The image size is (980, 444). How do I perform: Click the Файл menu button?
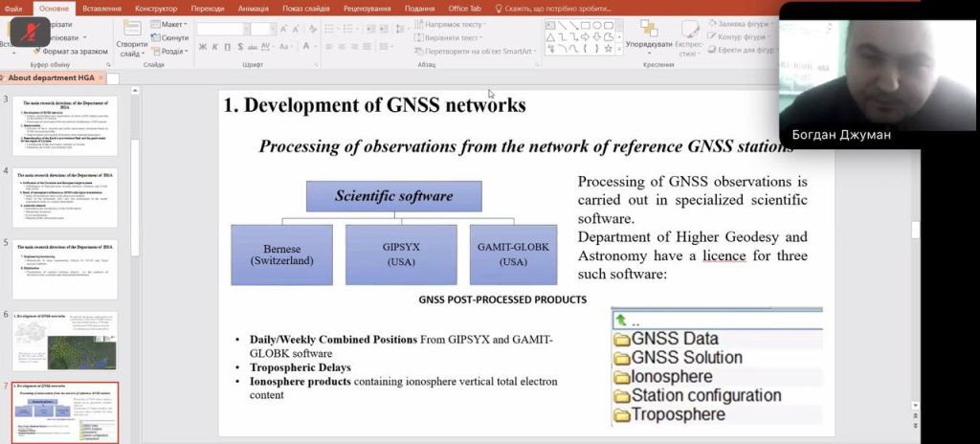(13, 8)
